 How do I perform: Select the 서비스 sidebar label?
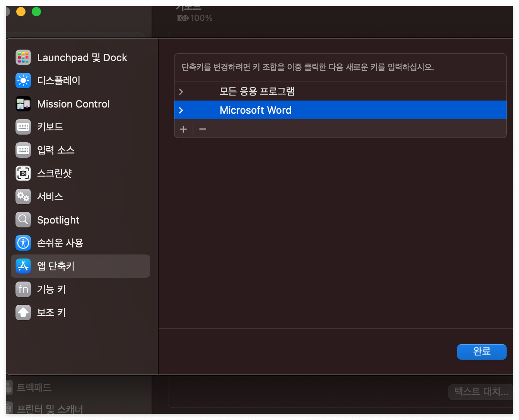[x=50, y=196]
